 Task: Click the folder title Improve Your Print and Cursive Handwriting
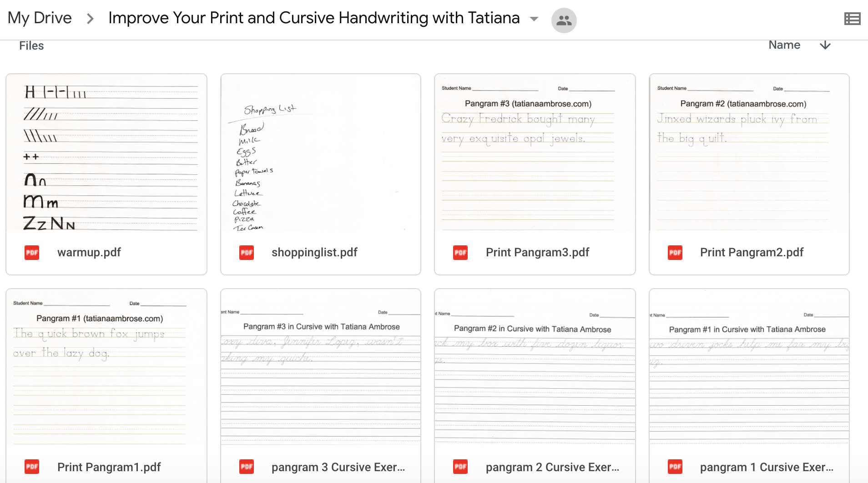pyautogui.click(x=314, y=18)
